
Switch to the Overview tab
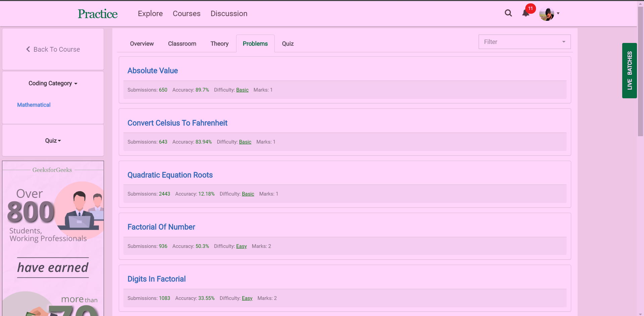(x=142, y=44)
